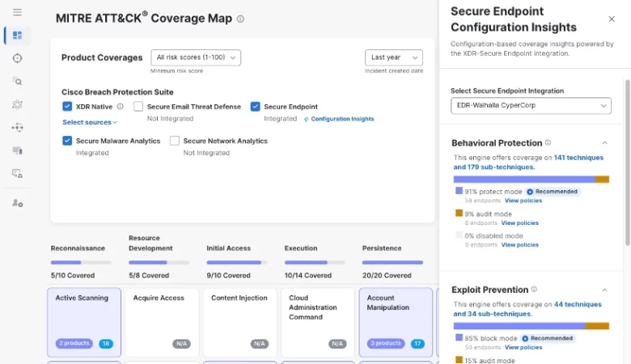Screen dimensions: 631x364
Task: Click the Recommended badge for protect mode
Action: pyautogui.click(x=553, y=192)
